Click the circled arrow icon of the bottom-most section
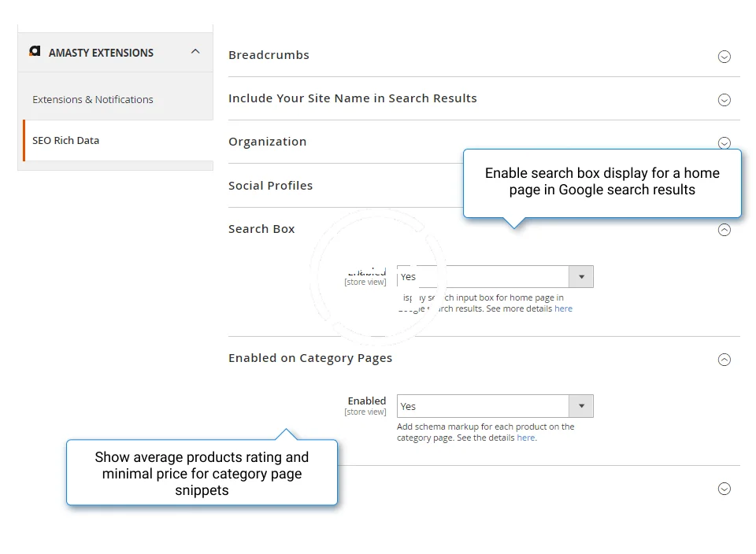The height and width of the screenshot is (554, 756). [724, 489]
